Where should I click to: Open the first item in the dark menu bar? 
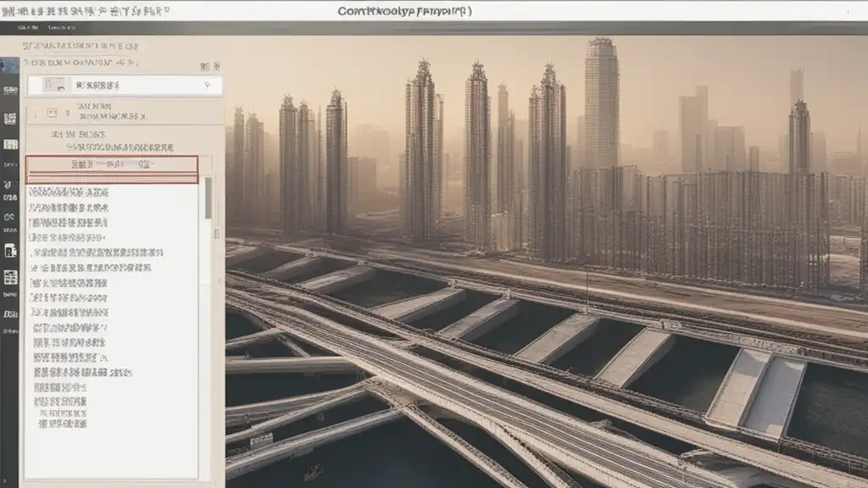(x=28, y=27)
